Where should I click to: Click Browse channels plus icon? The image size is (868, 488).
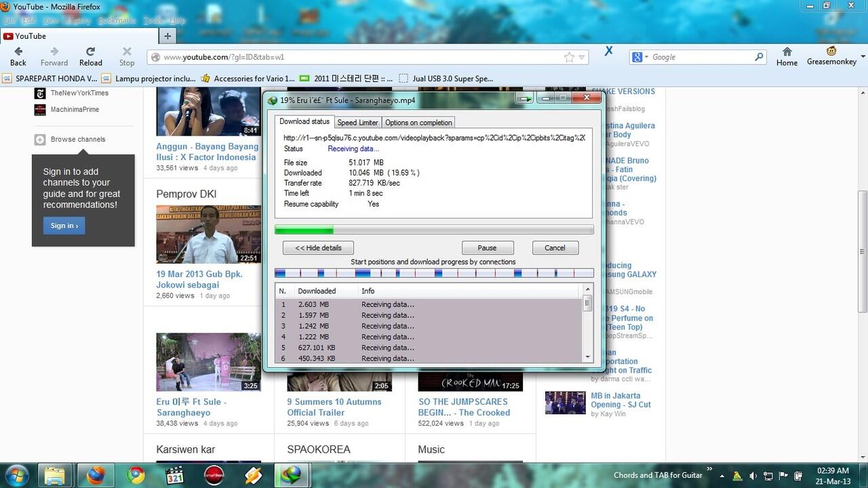tap(40, 139)
